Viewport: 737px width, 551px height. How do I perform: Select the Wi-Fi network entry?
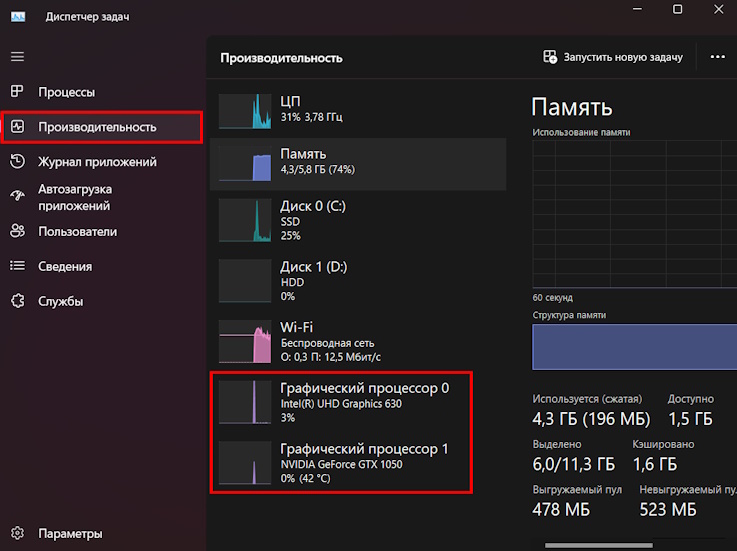(358, 341)
